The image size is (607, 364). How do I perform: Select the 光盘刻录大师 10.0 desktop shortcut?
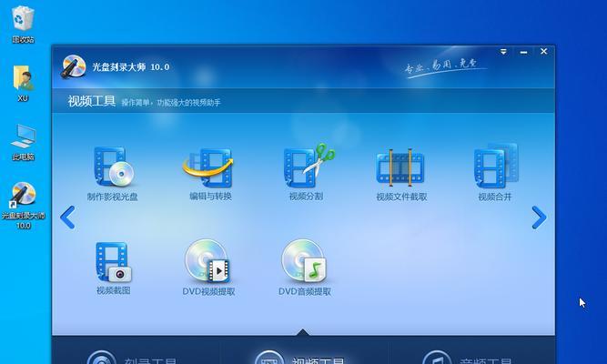24,206
